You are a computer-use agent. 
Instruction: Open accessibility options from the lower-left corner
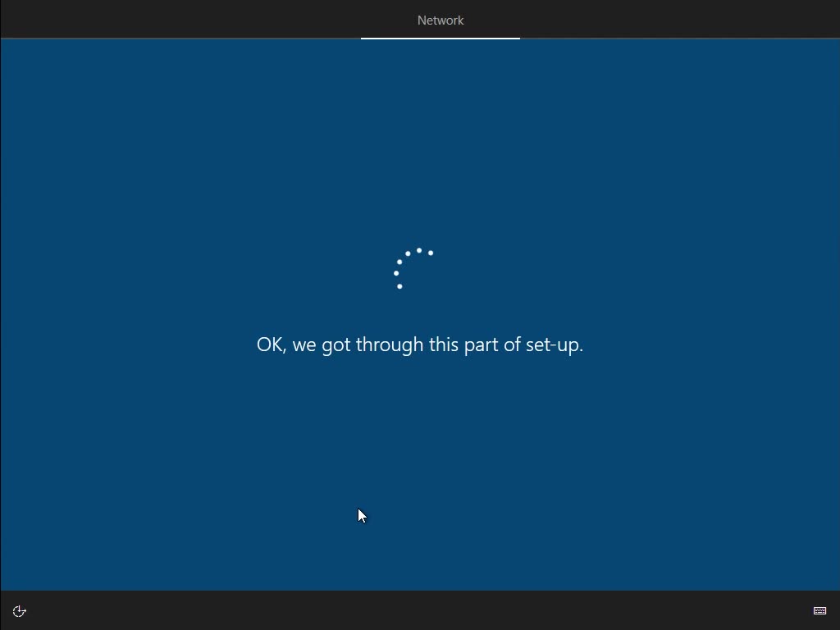(19, 610)
